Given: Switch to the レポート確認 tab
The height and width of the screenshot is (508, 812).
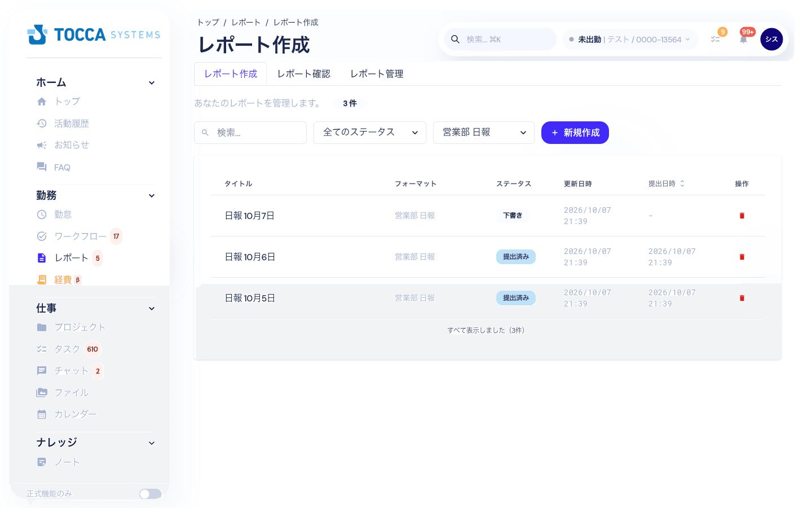Looking at the screenshot, I should pos(304,74).
